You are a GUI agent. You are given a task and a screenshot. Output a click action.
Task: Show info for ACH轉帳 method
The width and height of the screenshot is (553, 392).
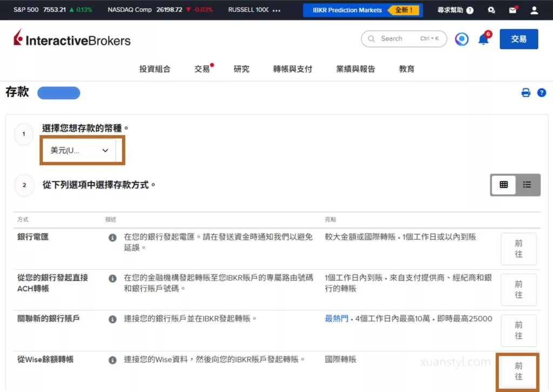112,279
